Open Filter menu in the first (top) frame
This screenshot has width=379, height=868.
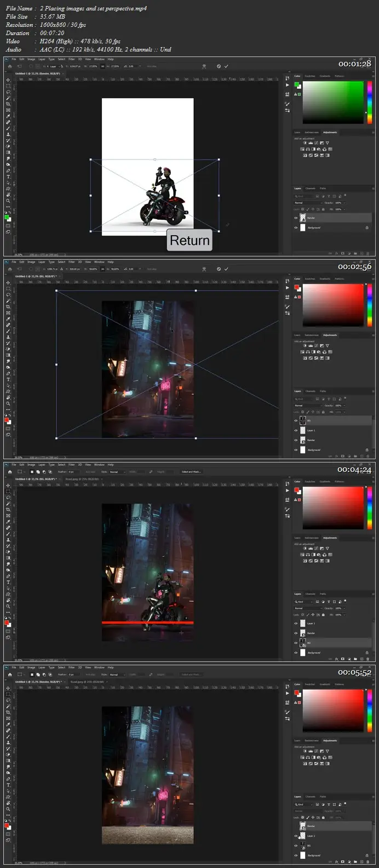coord(71,59)
